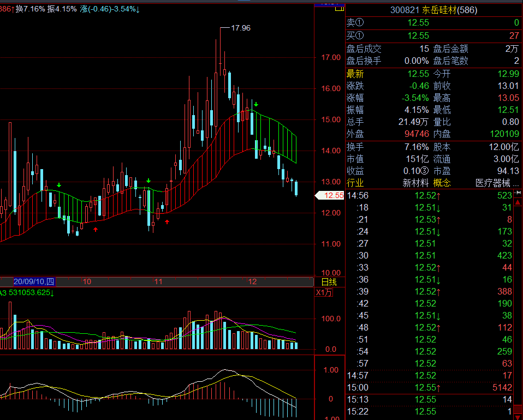Click the 市值 value 151亿
The width and height of the screenshot is (523, 420).
[x=417, y=159]
